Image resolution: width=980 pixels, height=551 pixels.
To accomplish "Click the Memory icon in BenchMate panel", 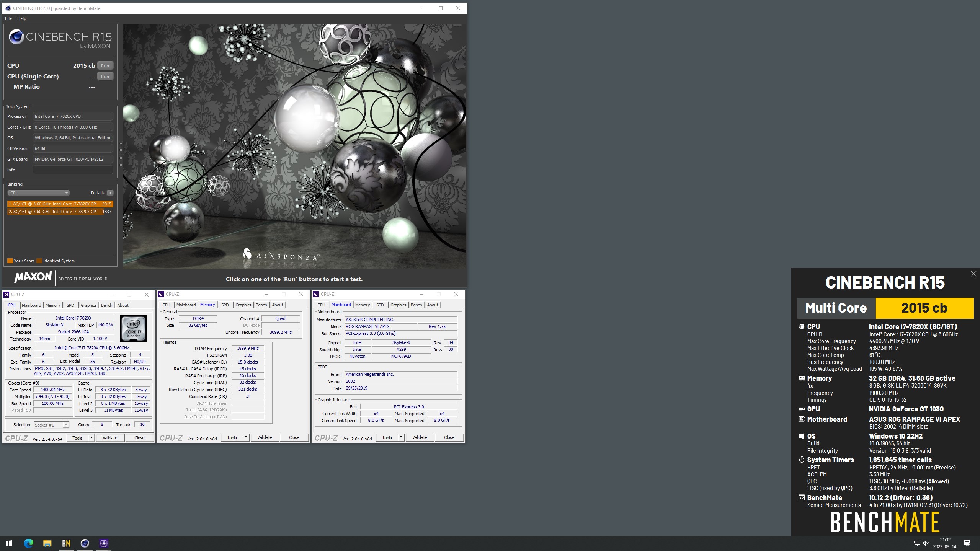I will point(802,378).
